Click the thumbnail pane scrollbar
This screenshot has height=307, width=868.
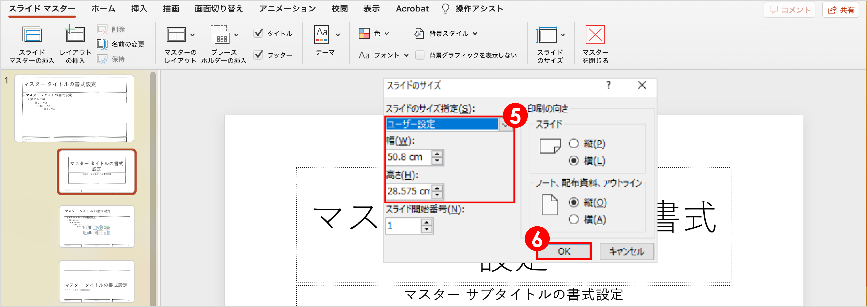click(x=153, y=189)
